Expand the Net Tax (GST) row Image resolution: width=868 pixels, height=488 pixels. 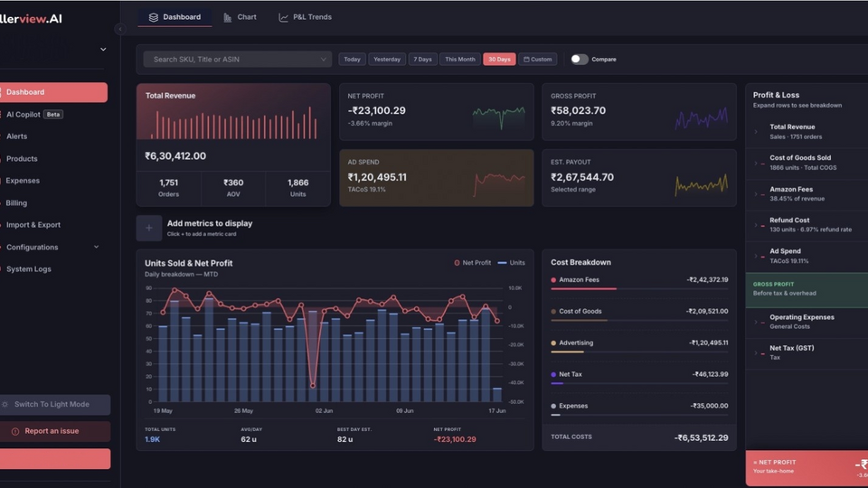coord(756,353)
